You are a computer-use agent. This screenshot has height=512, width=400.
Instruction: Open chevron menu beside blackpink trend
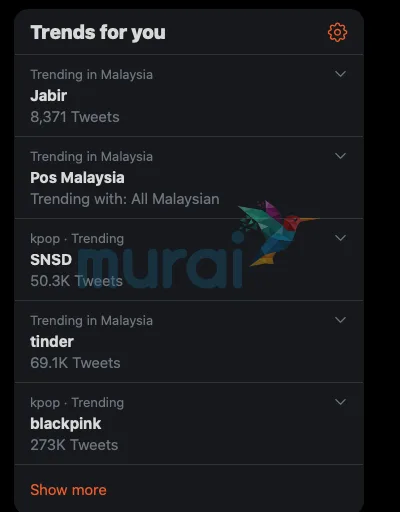[x=340, y=402]
